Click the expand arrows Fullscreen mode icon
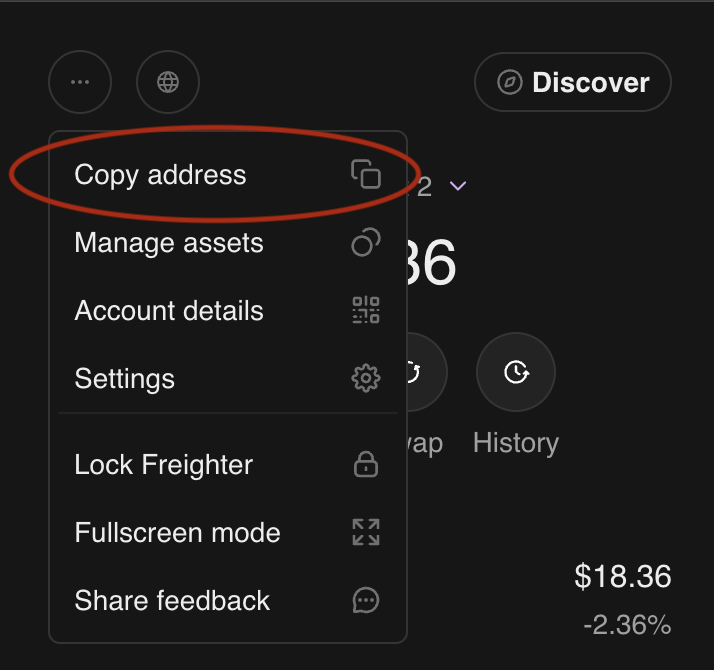Screen dimensions: 714x670 click(366, 533)
